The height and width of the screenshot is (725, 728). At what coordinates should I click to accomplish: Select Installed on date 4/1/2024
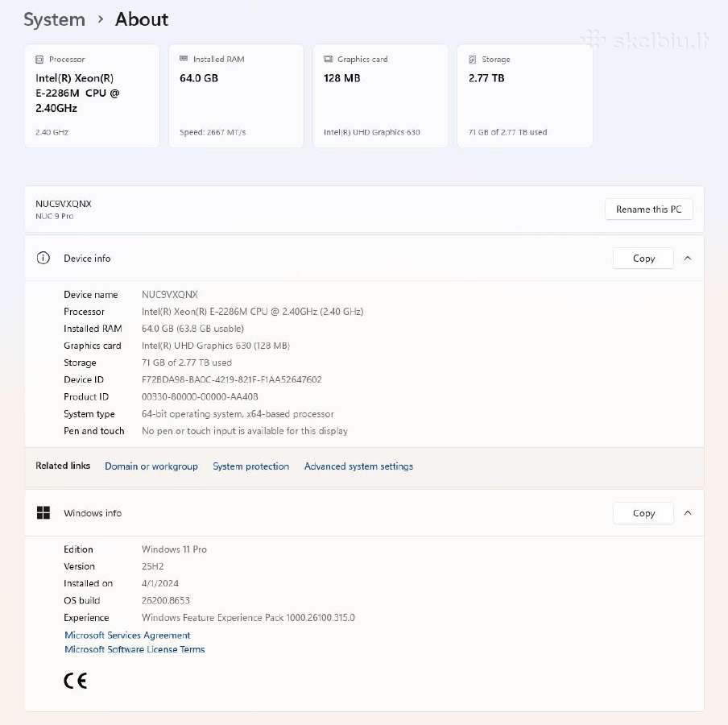click(x=160, y=583)
